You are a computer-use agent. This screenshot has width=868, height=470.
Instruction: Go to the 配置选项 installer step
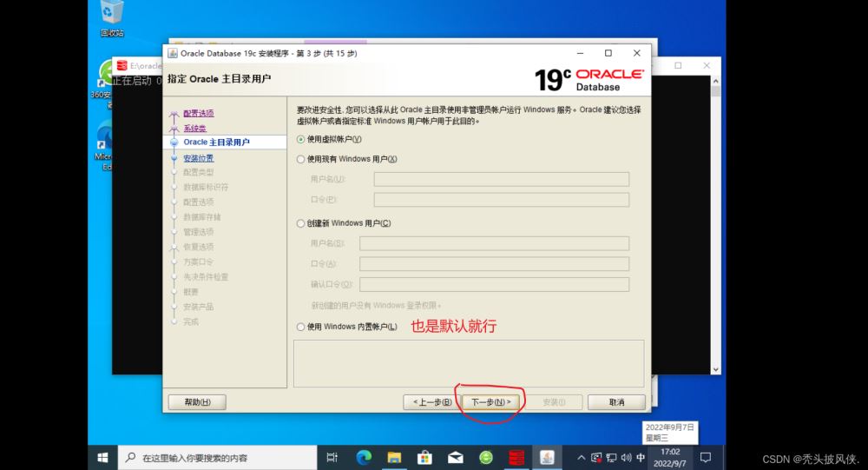click(198, 113)
